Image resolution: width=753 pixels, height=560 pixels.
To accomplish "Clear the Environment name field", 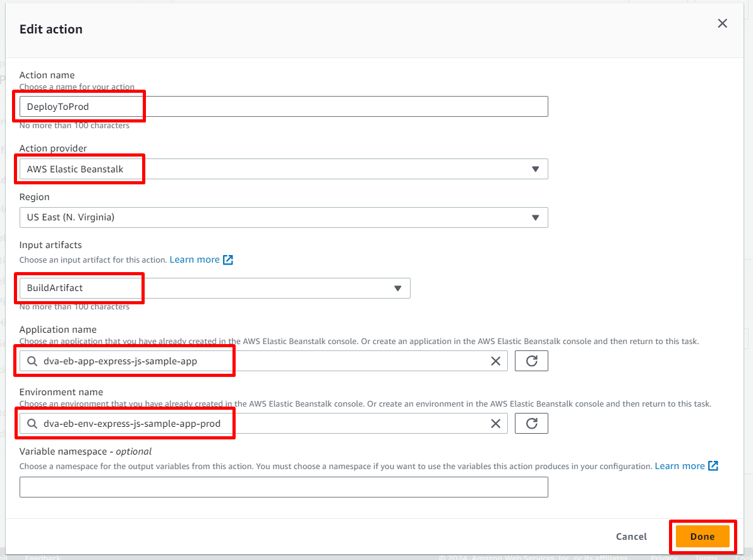I will pyautogui.click(x=496, y=424).
